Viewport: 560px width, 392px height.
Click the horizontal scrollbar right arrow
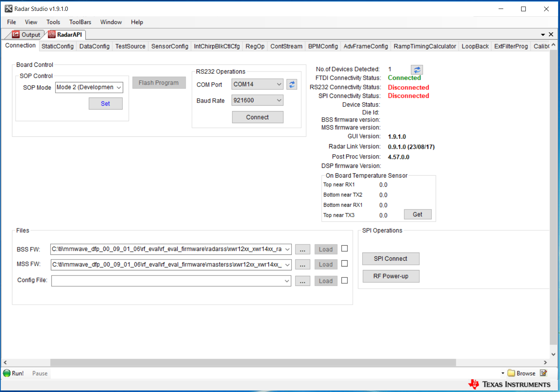(x=545, y=362)
